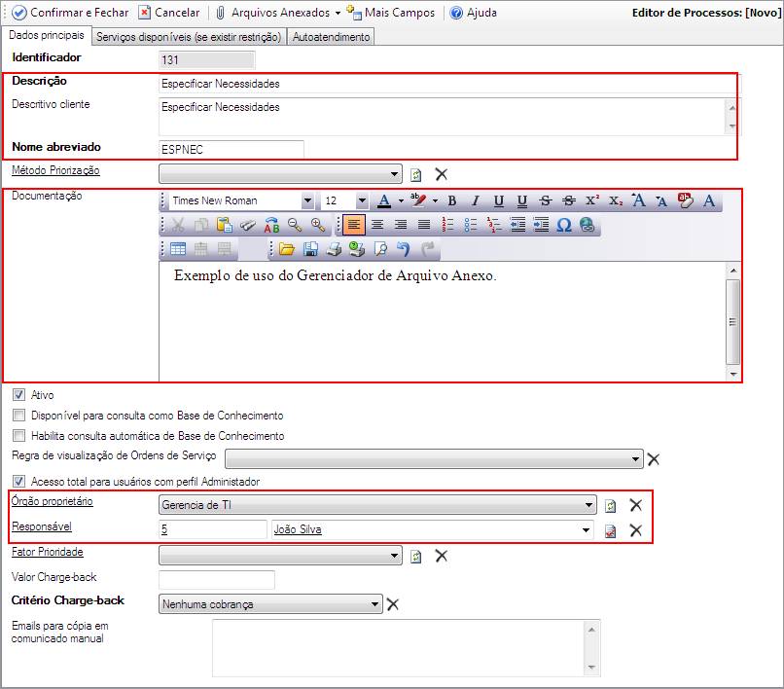Image resolution: width=784 pixels, height=689 pixels.
Task: Switch to Autoatendimento tab
Action: [x=331, y=37]
